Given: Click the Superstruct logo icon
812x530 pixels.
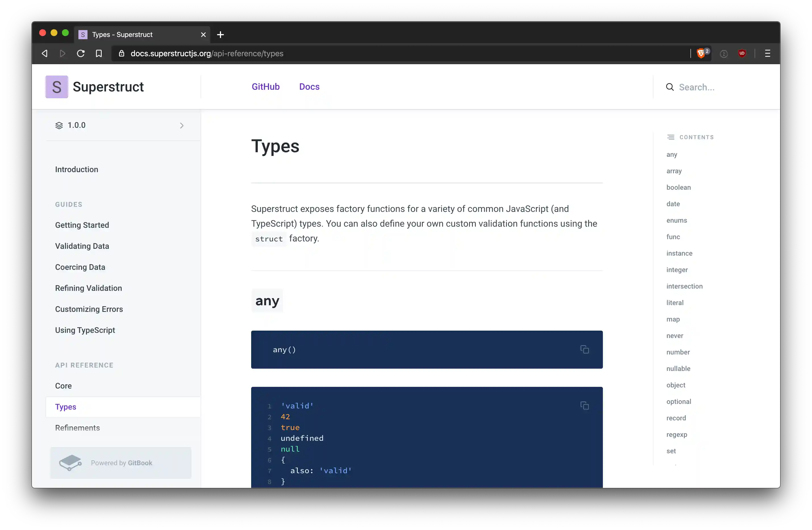Looking at the screenshot, I should tap(57, 87).
